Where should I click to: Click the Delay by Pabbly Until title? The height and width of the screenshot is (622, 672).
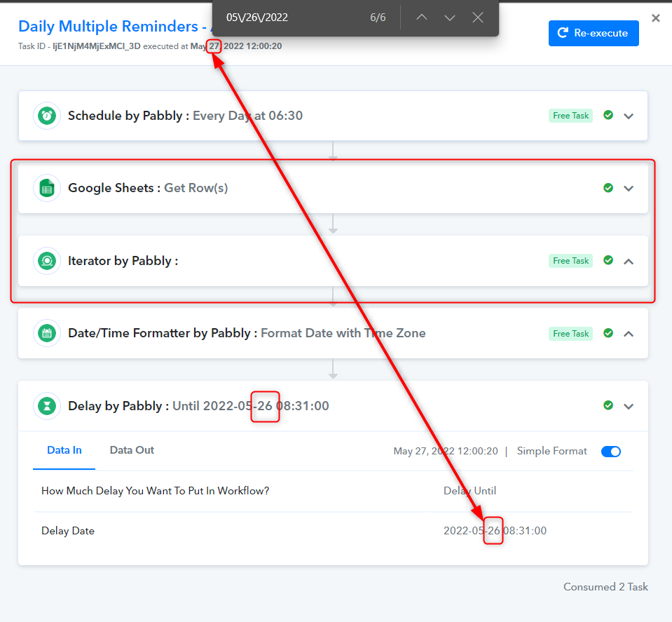(x=198, y=406)
